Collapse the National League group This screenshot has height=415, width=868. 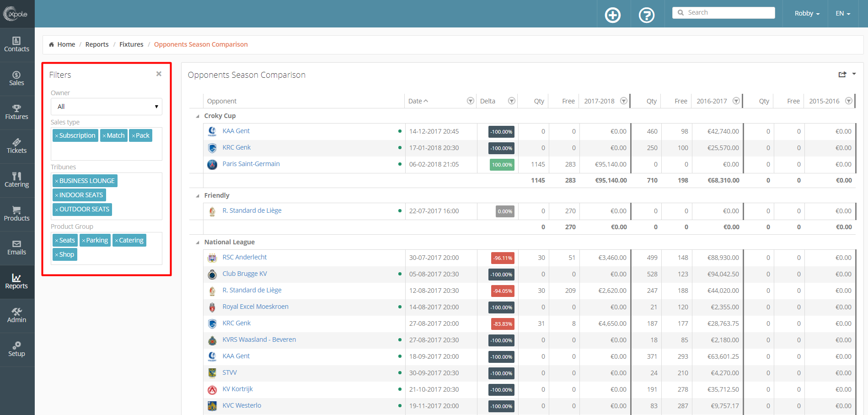point(198,243)
